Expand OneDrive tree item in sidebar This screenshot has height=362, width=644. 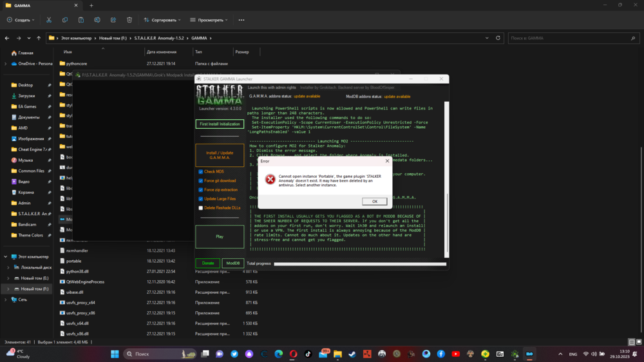6,64
